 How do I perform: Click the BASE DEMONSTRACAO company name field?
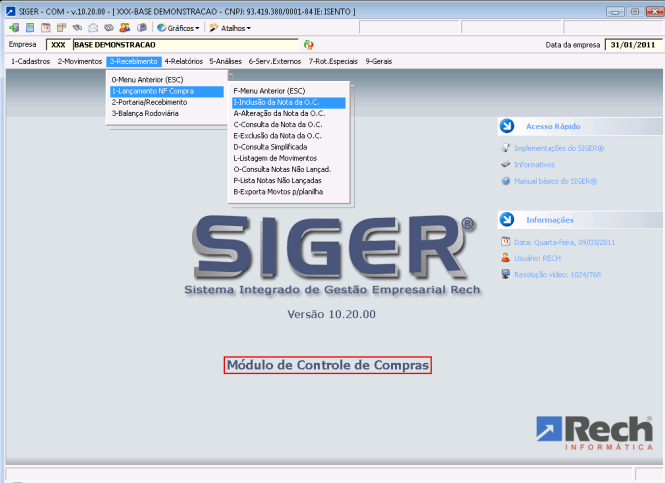point(186,45)
